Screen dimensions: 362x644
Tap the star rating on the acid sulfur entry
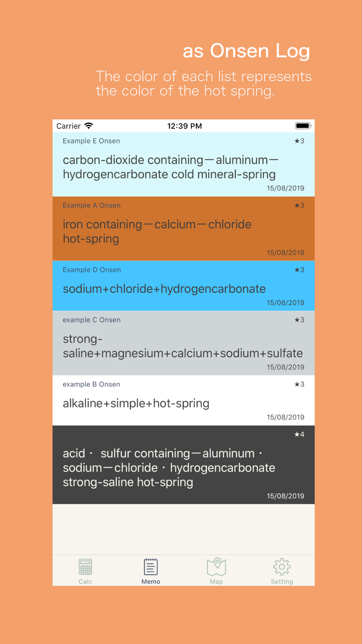coord(299,434)
